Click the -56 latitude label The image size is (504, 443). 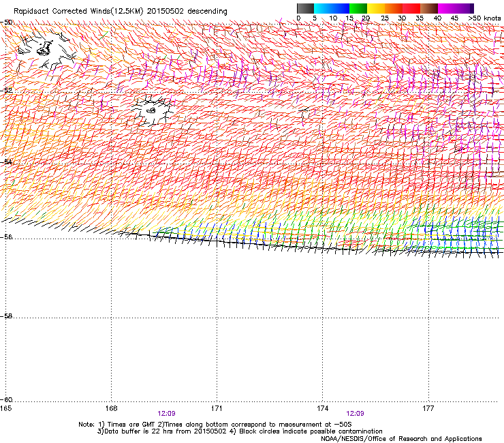6,236
